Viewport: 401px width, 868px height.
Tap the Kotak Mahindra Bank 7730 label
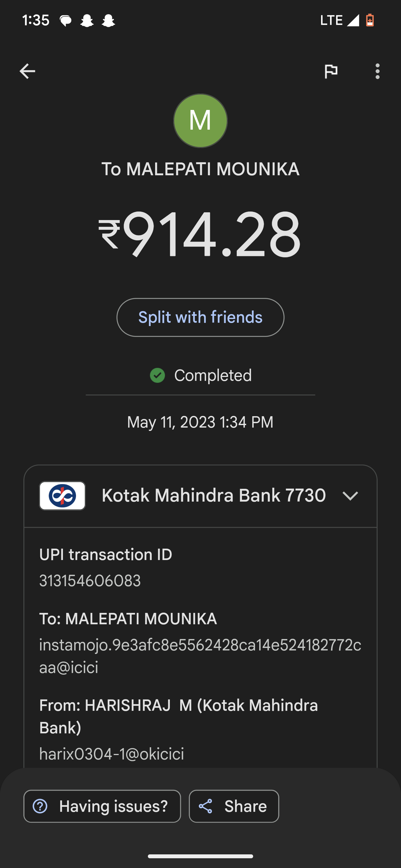(x=214, y=496)
